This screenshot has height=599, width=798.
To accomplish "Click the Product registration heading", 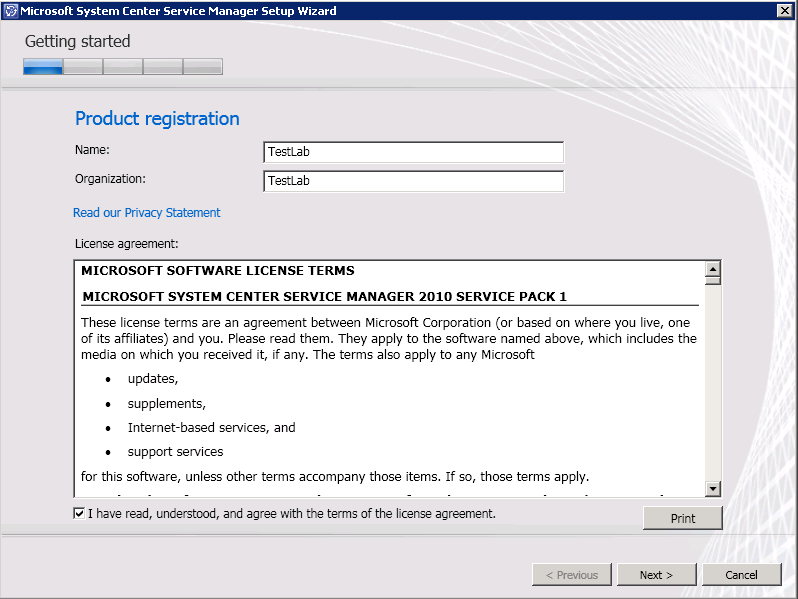I will click(157, 119).
